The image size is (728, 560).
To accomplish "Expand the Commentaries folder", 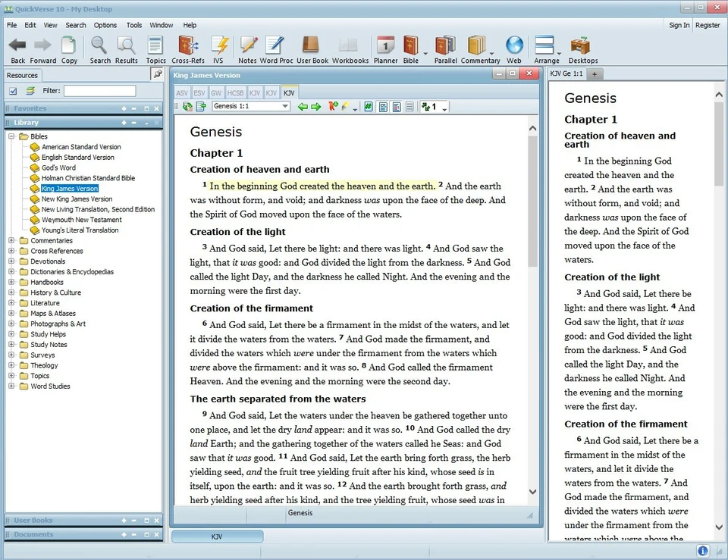I will [x=12, y=240].
